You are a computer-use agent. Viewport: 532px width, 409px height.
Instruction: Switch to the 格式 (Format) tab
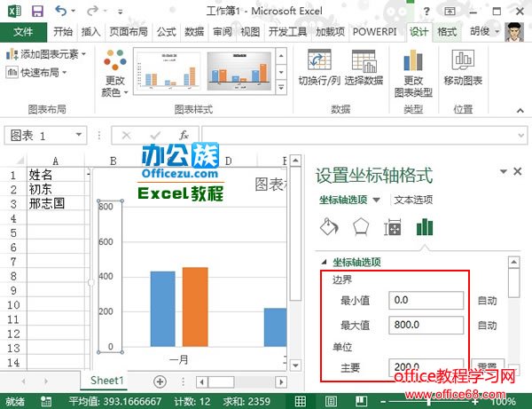(447, 32)
